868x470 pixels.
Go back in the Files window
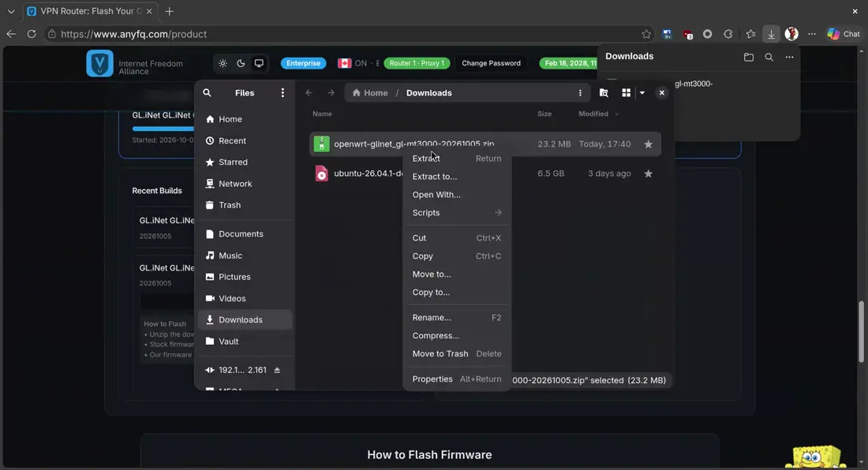click(x=309, y=93)
